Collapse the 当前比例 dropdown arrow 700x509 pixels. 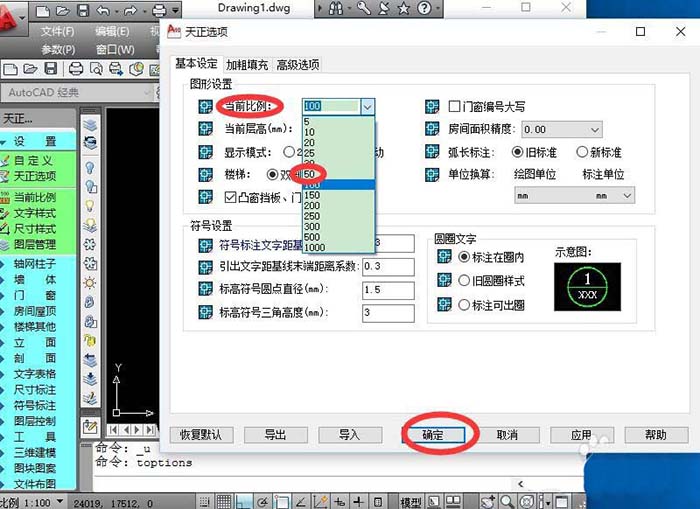tap(367, 107)
